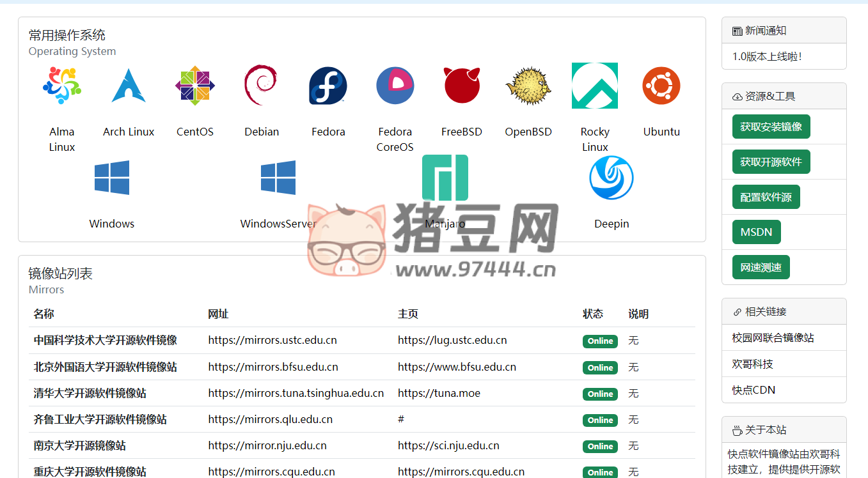This screenshot has height=478, width=868.
Task: Click the 状态 column header
Action: click(x=593, y=314)
